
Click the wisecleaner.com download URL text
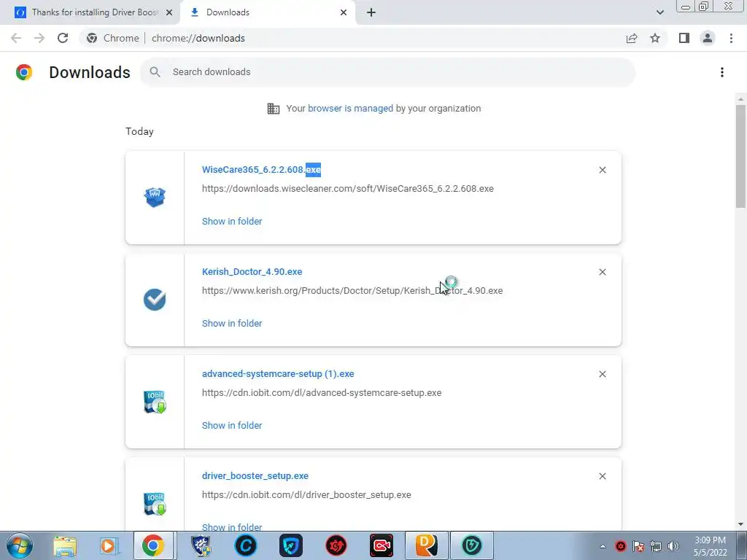click(x=348, y=189)
